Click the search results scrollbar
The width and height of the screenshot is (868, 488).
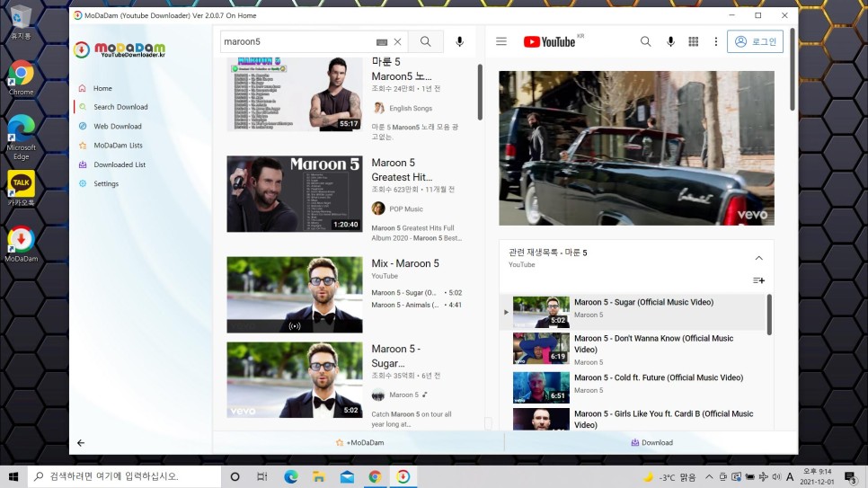pyautogui.click(x=480, y=93)
